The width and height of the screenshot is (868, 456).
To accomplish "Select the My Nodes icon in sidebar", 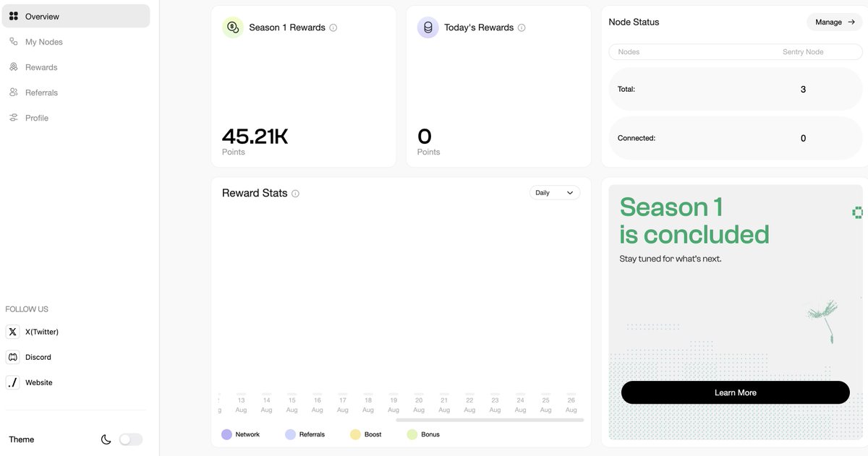I will coord(12,41).
